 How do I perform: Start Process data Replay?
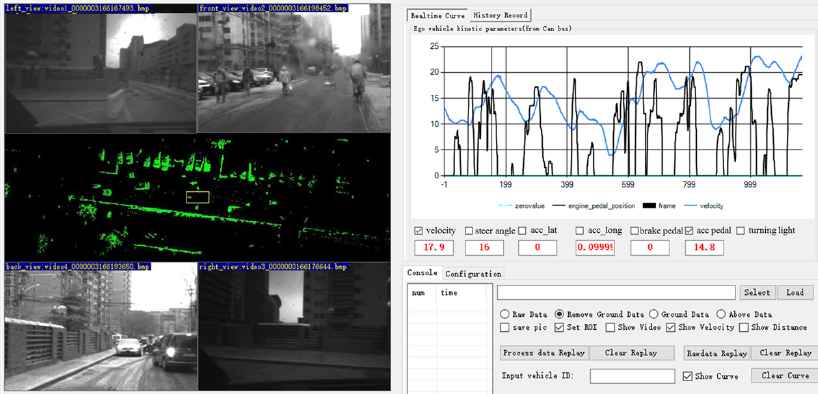[x=544, y=353]
